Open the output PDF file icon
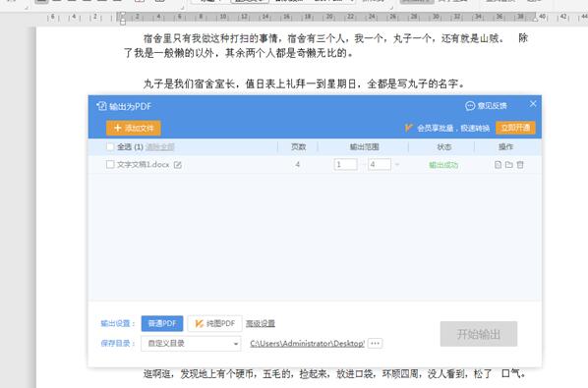Image resolution: width=588 pixels, height=388 pixels. (498, 165)
